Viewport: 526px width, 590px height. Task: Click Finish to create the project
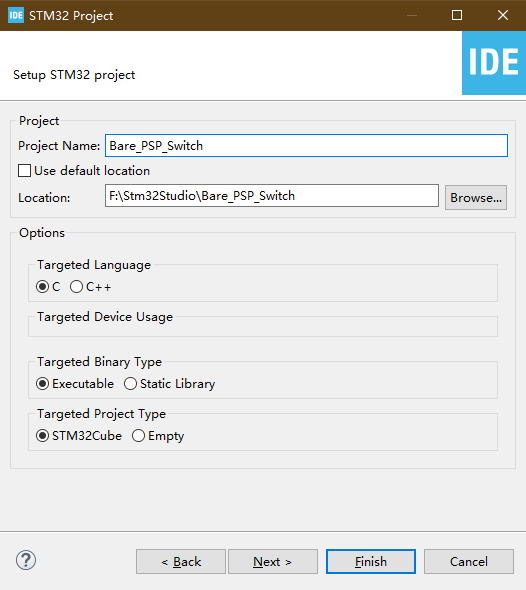click(371, 561)
